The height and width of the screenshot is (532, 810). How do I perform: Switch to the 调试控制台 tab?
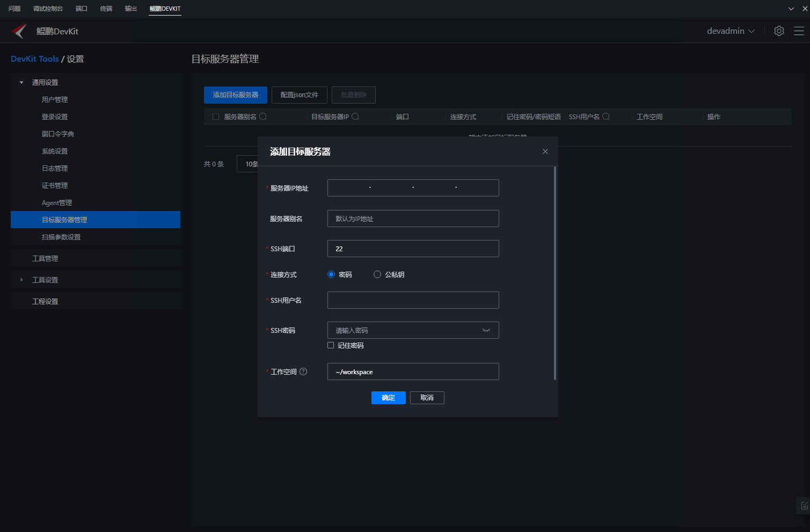(48, 9)
